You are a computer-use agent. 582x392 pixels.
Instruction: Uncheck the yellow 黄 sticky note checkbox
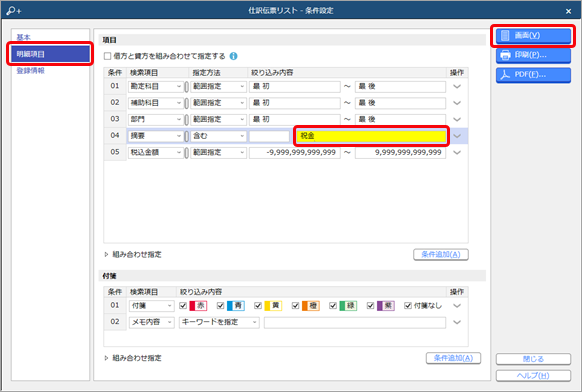258,306
